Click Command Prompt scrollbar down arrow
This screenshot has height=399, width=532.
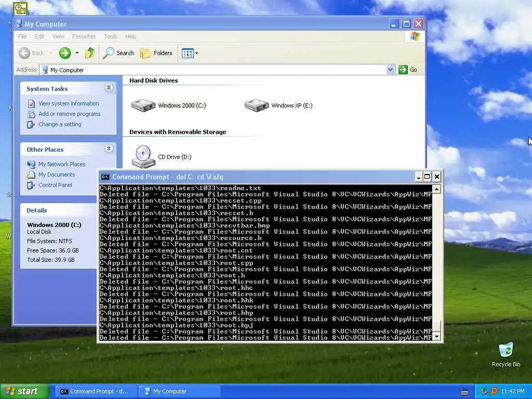(436, 337)
